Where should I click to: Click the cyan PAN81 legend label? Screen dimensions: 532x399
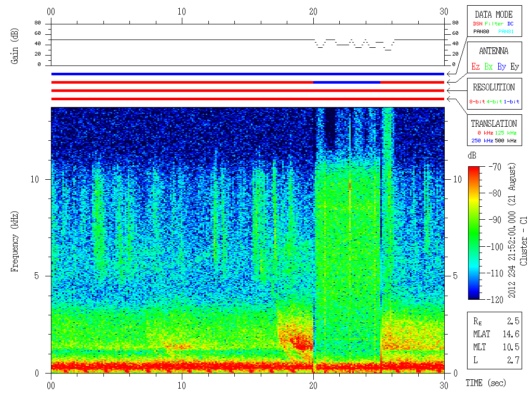[x=506, y=32]
